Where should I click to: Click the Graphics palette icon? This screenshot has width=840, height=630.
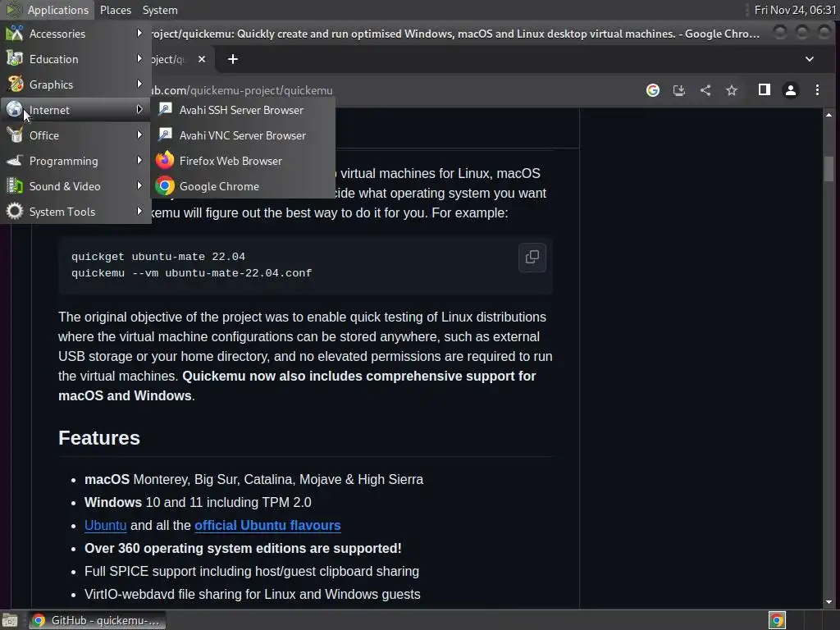point(15,84)
